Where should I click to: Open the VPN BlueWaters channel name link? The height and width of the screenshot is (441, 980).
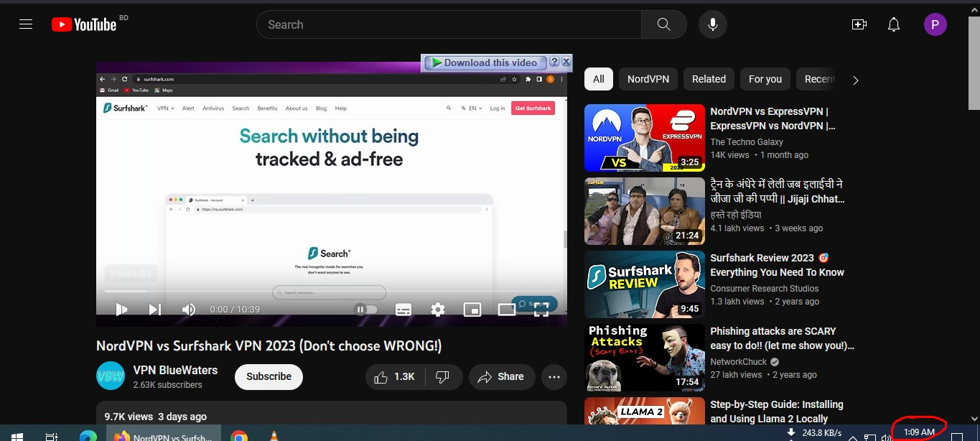click(x=175, y=370)
